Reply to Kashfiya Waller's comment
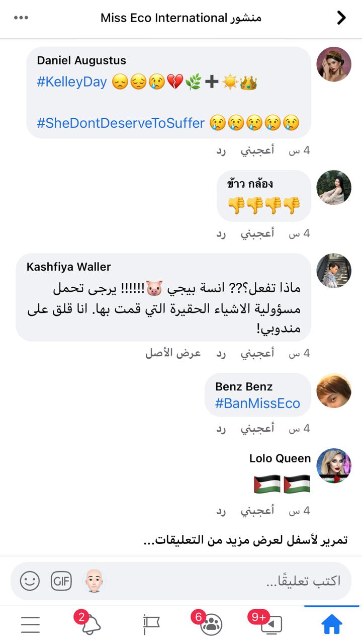The image size is (362, 644). (x=221, y=353)
